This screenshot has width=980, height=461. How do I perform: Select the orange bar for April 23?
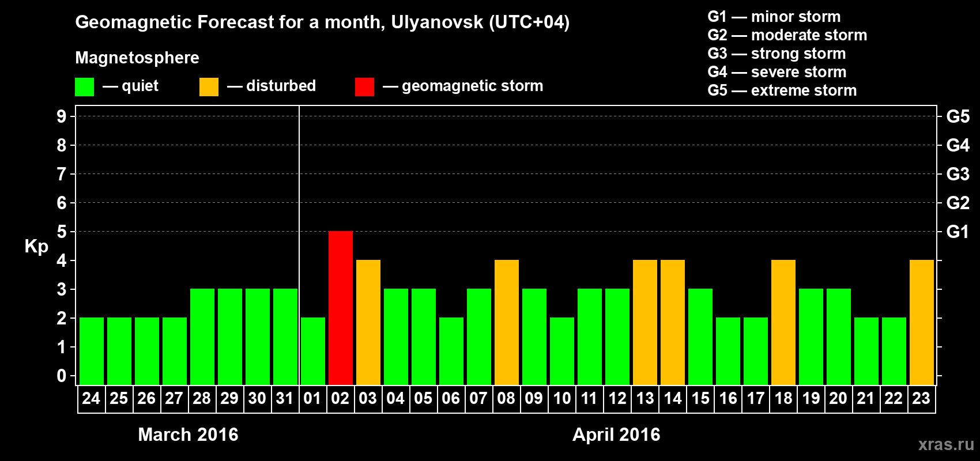(x=922, y=322)
